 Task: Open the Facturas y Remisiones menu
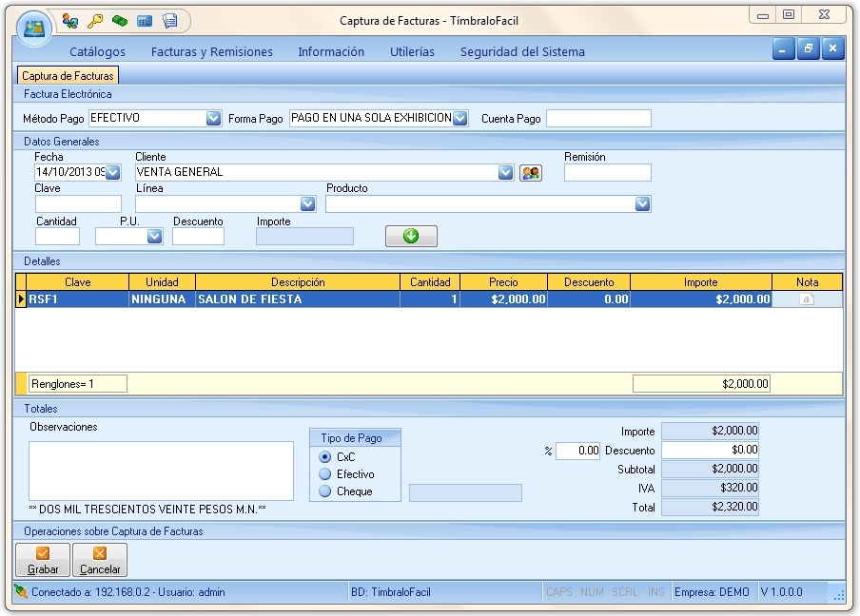click(x=212, y=51)
